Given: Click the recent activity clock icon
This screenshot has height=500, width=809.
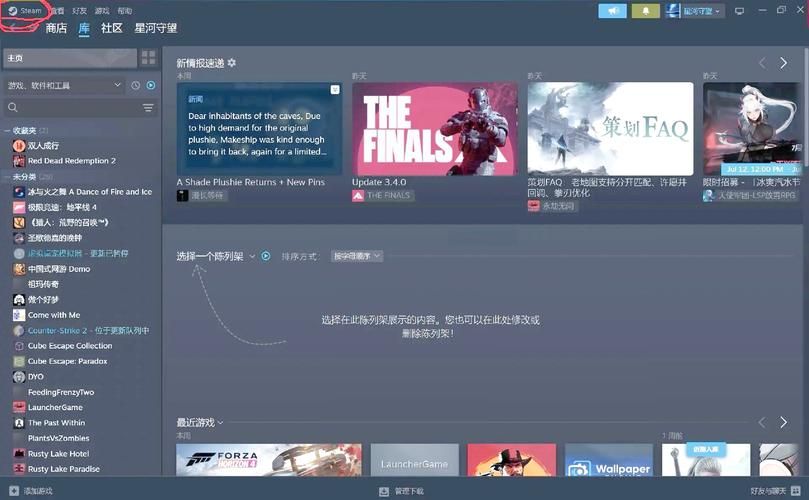Looking at the screenshot, I should pos(136,86).
